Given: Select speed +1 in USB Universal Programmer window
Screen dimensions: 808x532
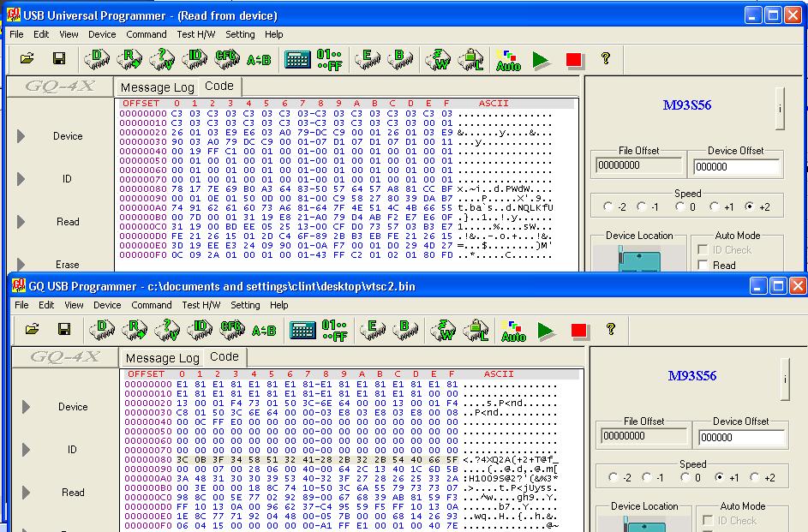Looking at the screenshot, I should tap(715, 206).
